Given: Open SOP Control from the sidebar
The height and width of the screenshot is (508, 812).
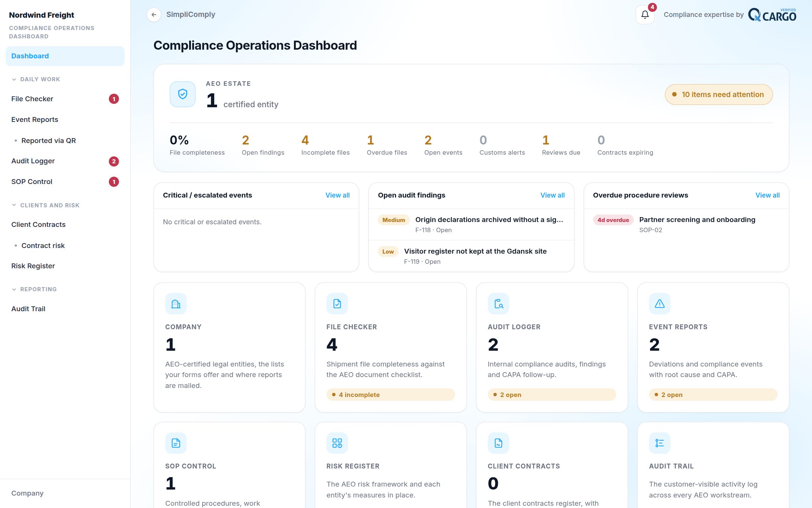Looking at the screenshot, I should 65,182.
